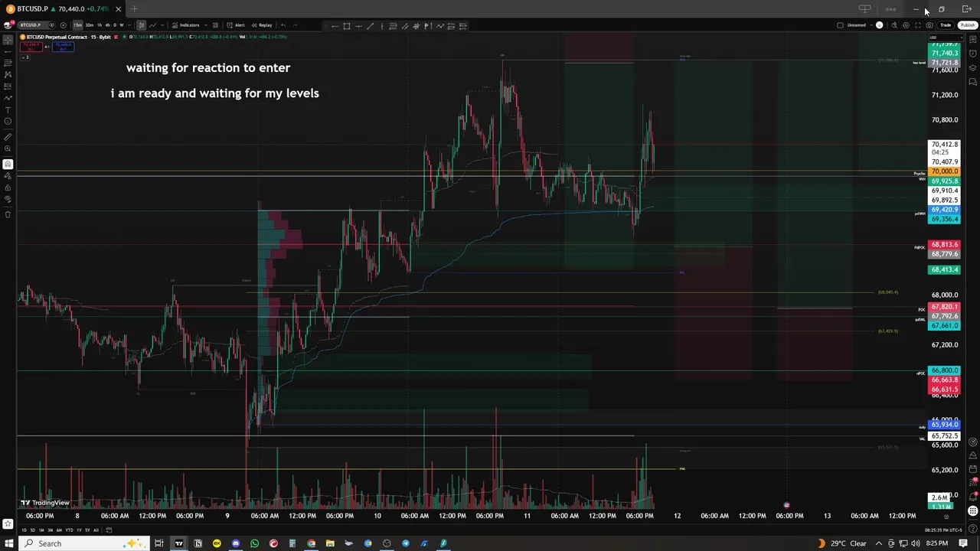Screen dimensions: 980x551
Task: Click the 70,000.0 price label on scale
Action: (944, 171)
